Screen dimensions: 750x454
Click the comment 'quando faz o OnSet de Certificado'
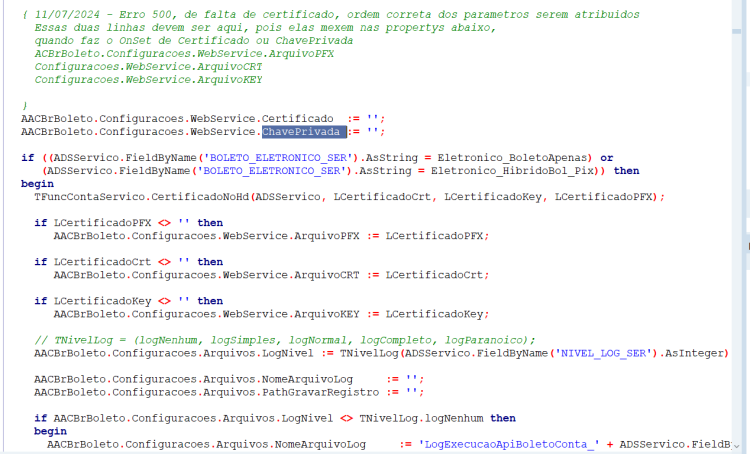[x=194, y=41]
